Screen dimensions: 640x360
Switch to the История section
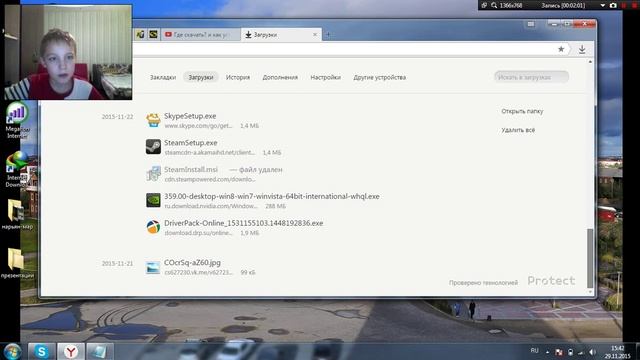tap(238, 77)
